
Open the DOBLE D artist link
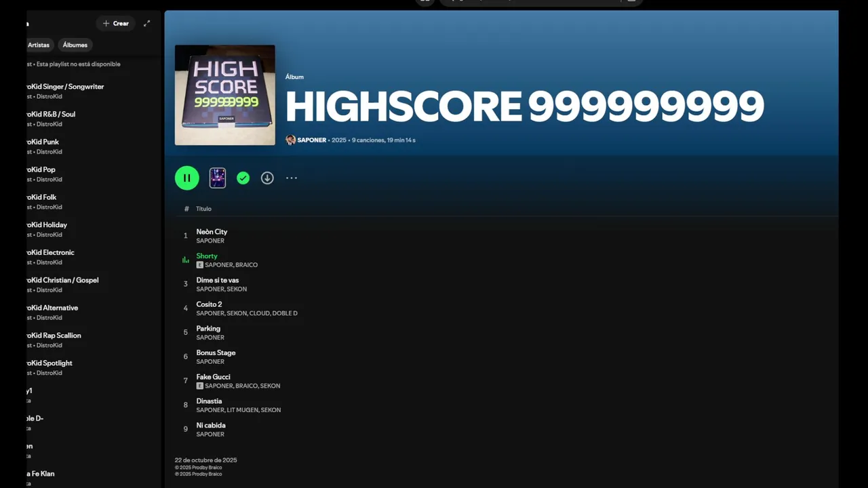coord(285,313)
